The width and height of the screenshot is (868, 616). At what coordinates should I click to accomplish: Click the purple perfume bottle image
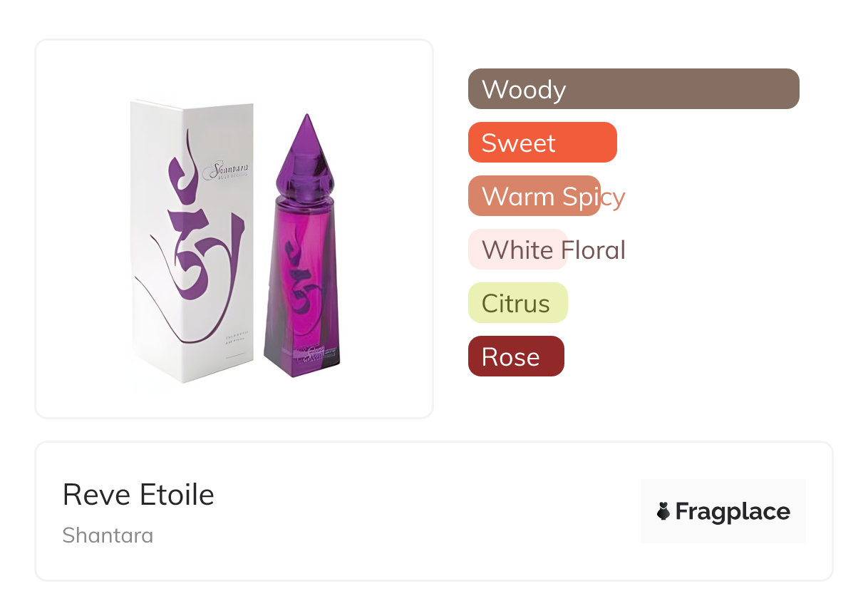303,285
